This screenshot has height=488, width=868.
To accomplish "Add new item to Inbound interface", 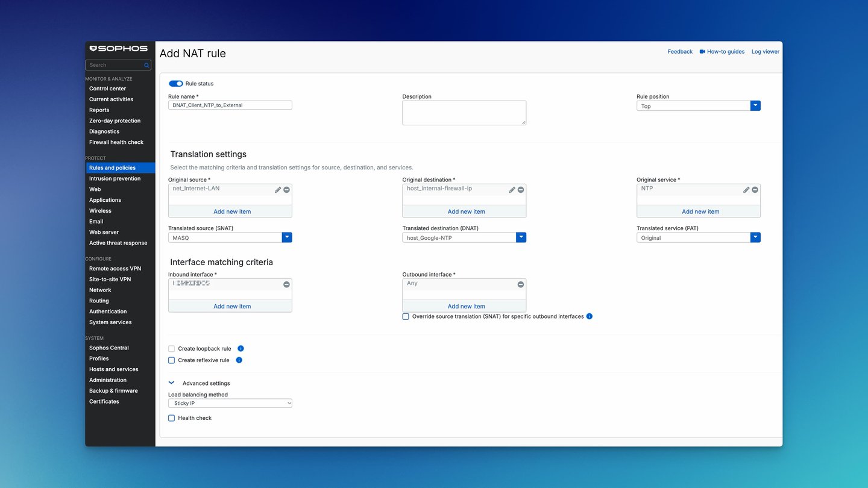I will 232,306.
